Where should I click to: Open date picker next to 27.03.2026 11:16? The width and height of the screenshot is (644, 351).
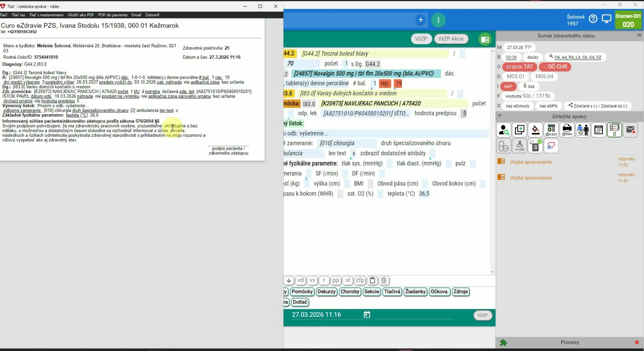367,315
